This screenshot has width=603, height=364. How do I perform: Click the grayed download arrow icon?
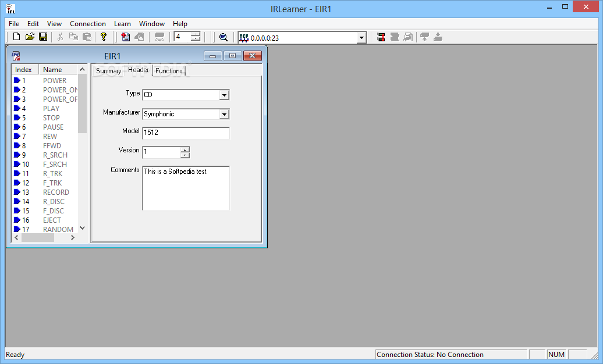(438, 37)
